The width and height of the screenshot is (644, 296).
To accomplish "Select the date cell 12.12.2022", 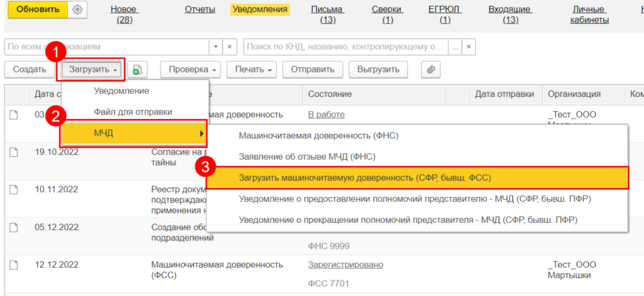I will click(56, 265).
